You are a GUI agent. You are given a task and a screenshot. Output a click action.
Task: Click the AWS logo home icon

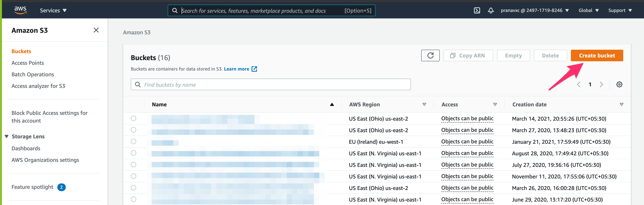[x=21, y=10]
